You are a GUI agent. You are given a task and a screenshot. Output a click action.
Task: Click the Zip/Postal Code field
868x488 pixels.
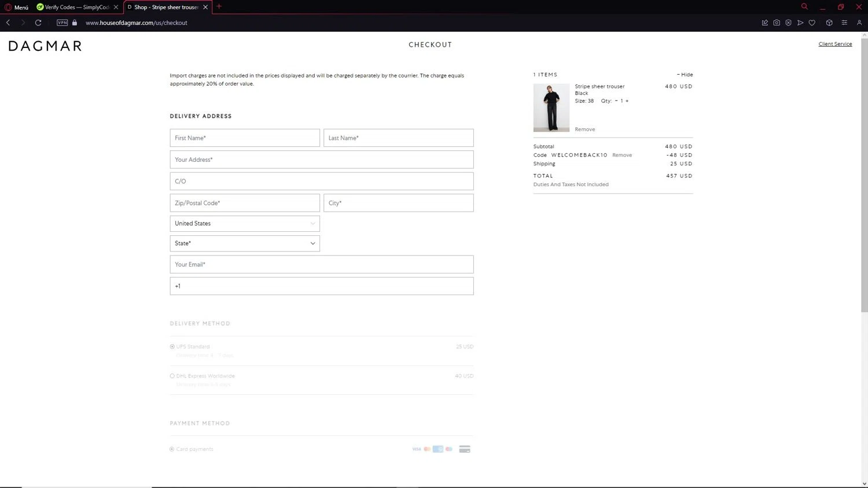245,203
